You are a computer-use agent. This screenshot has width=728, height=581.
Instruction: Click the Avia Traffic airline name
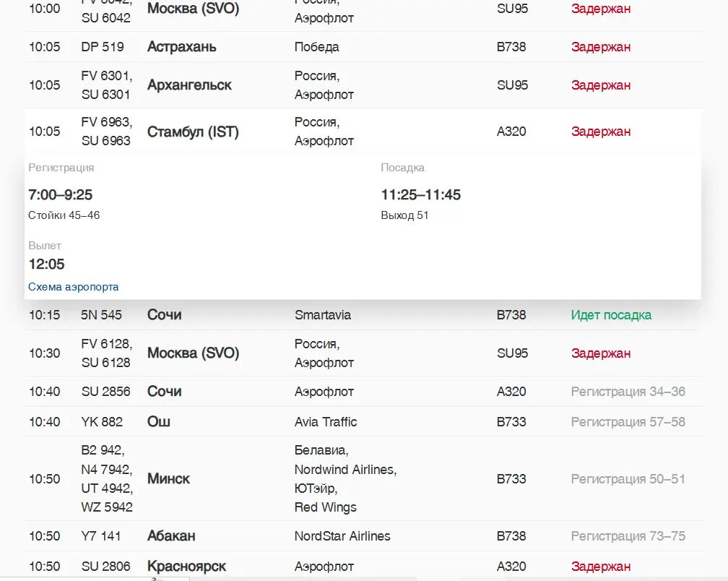pos(326,422)
